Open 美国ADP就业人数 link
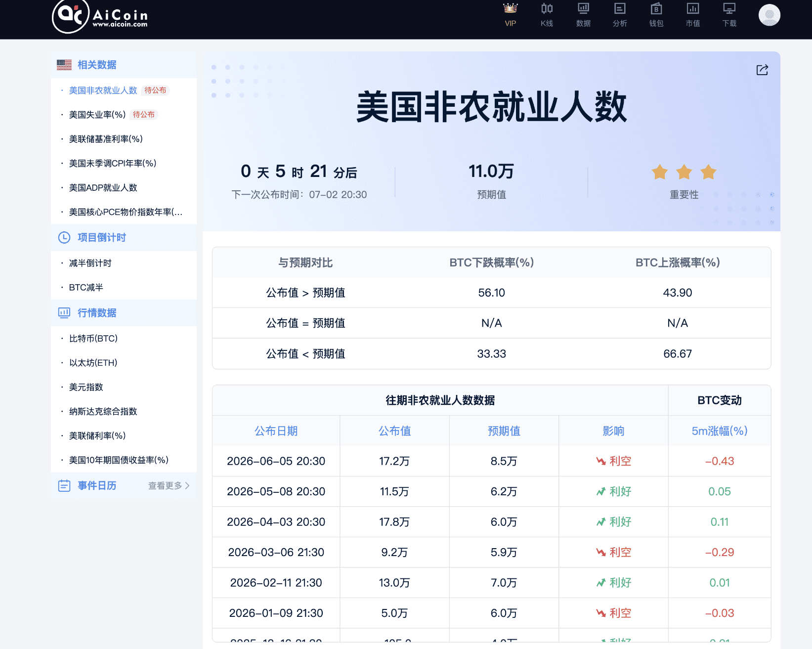 click(x=103, y=187)
